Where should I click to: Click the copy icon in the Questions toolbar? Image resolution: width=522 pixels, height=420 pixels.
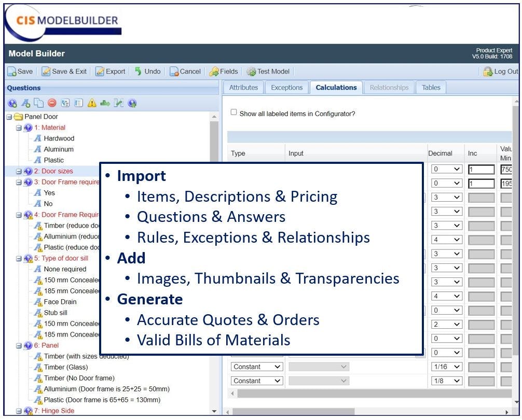point(38,103)
